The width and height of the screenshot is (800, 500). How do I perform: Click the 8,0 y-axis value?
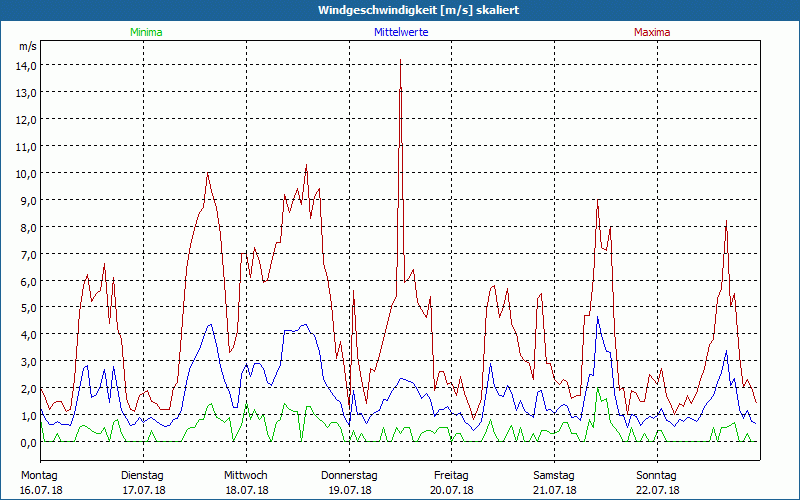(x=29, y=228)
